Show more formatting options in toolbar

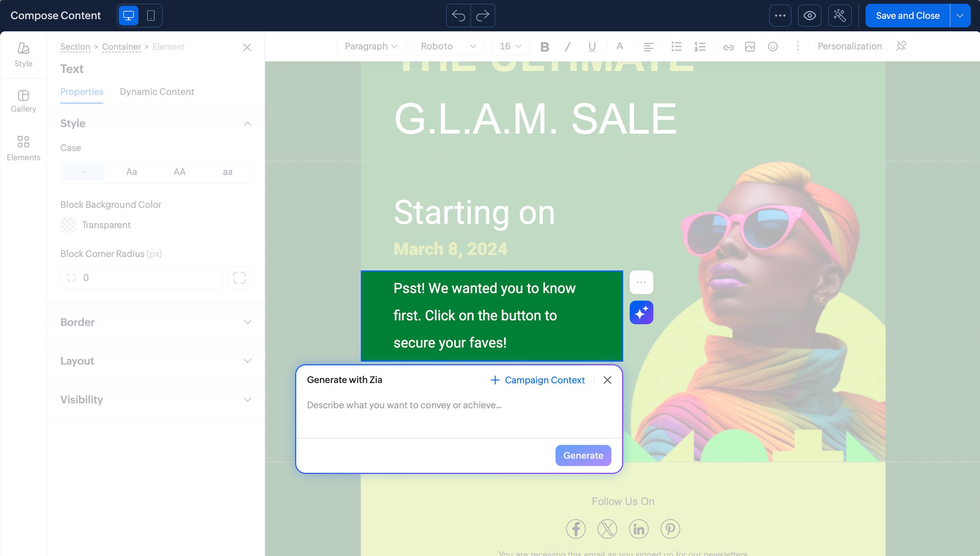(x=798, y=46)
